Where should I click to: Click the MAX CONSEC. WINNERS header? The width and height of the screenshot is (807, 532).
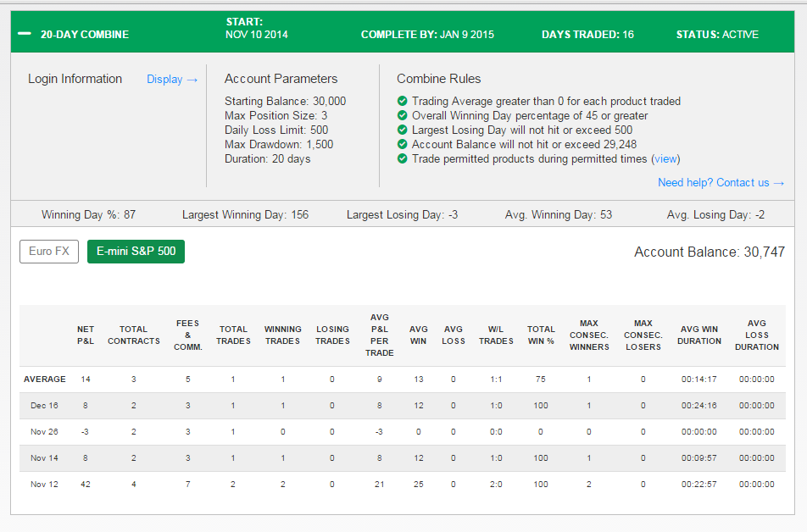coord(589,335)
